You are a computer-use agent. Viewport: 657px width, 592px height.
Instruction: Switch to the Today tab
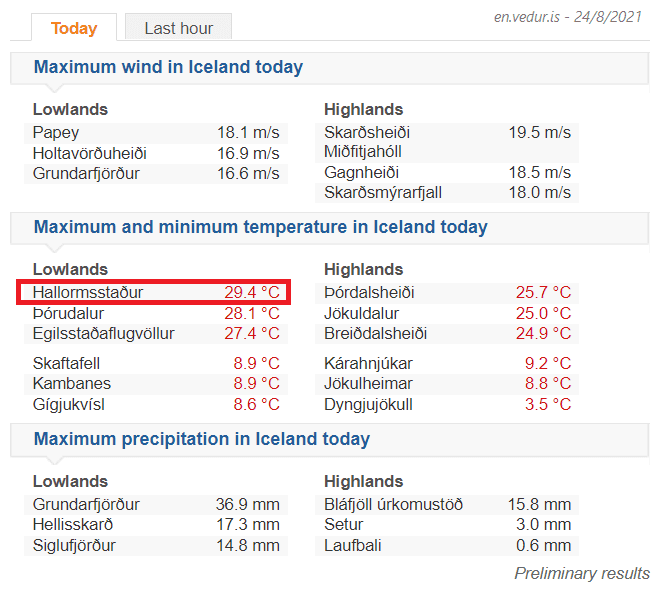[x=74, y=28]
